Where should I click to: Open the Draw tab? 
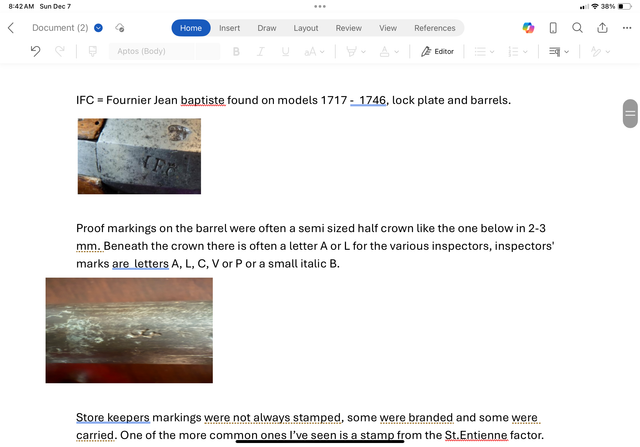pos(267,28)
